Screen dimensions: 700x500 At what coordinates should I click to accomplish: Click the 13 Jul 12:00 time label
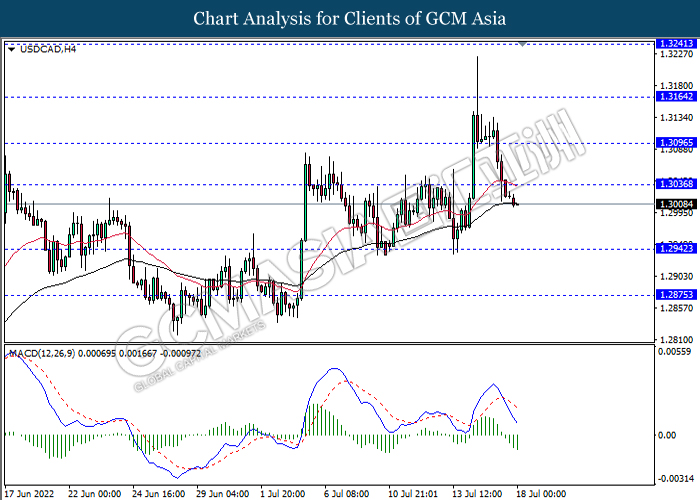click(477, 494)
